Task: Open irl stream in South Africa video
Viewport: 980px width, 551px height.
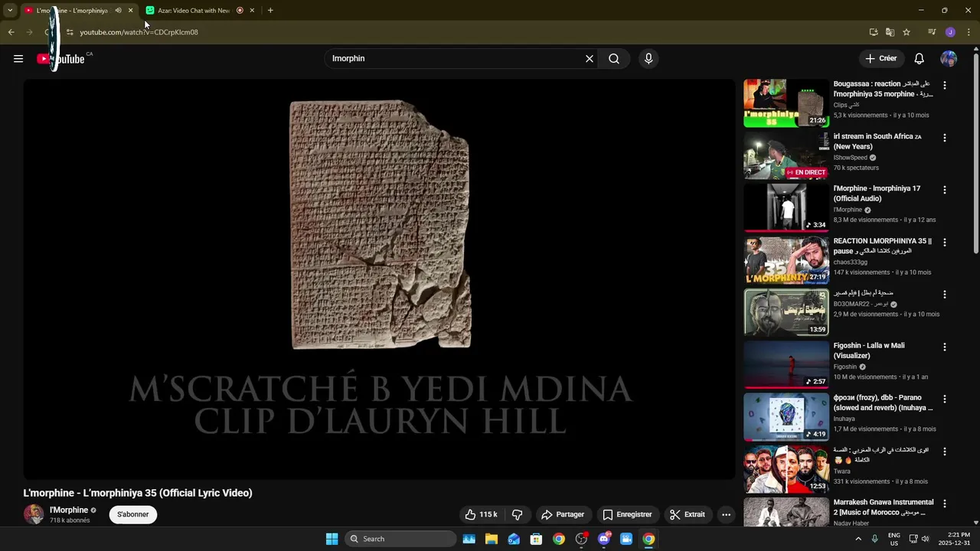Action: tap(786, 155)
